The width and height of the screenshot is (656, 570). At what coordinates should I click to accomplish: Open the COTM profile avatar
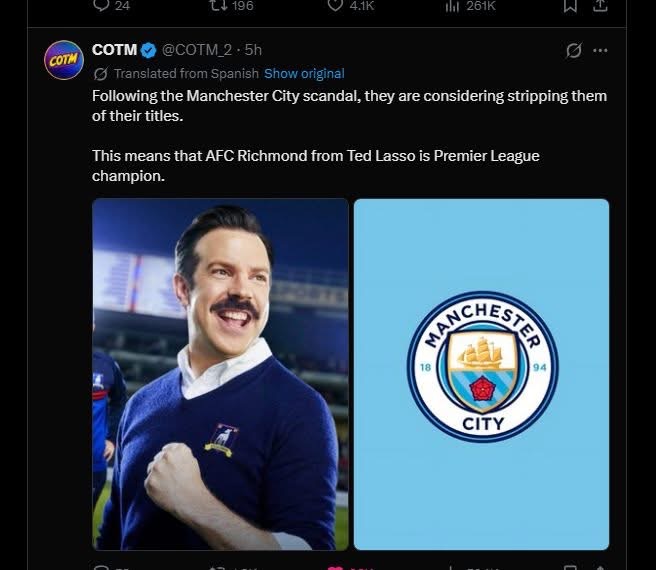click(x=64, y=60)
